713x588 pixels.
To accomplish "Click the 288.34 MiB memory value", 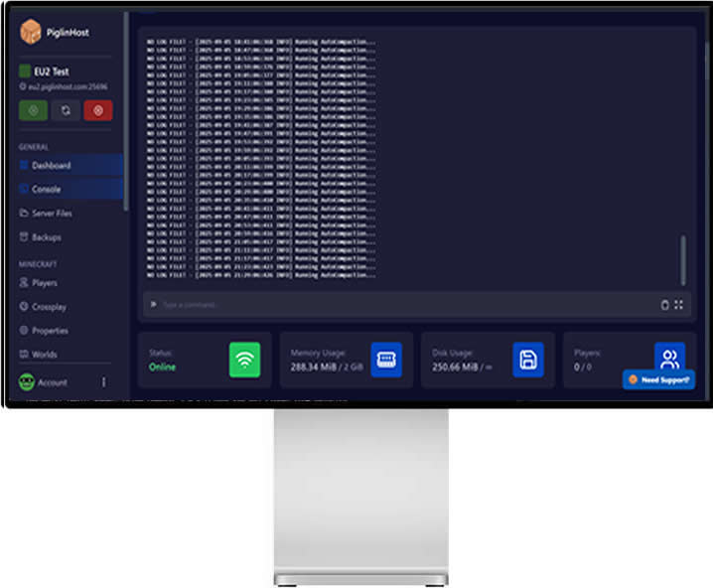I will pos(313,367).
